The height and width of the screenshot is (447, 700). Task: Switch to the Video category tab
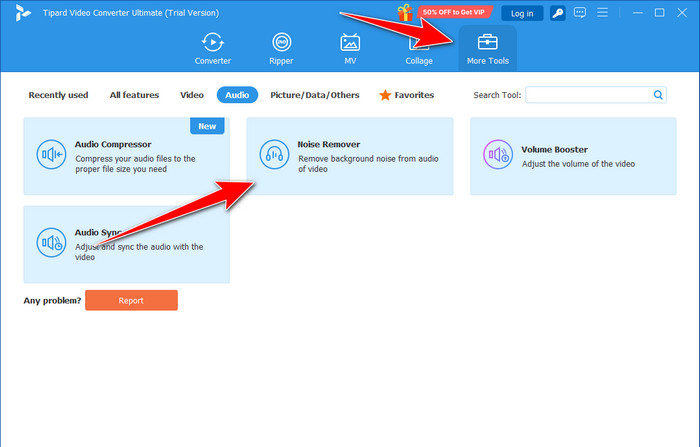click(191, 95)
